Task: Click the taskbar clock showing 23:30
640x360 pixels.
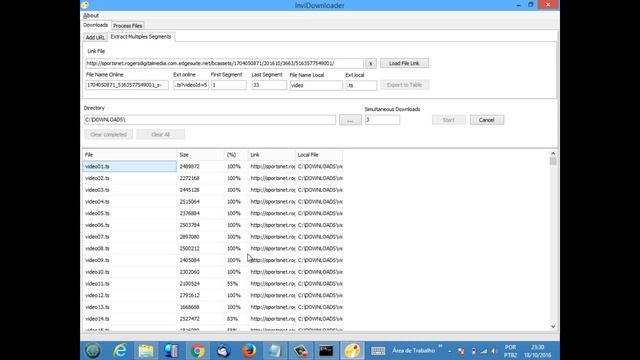Action: point(538,351)
